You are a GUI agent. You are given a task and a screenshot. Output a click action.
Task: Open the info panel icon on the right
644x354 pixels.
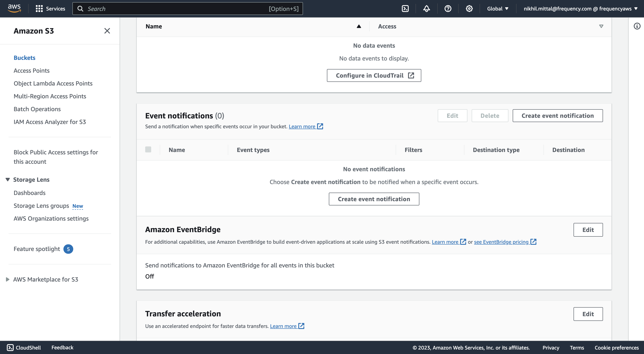[637, 26]
